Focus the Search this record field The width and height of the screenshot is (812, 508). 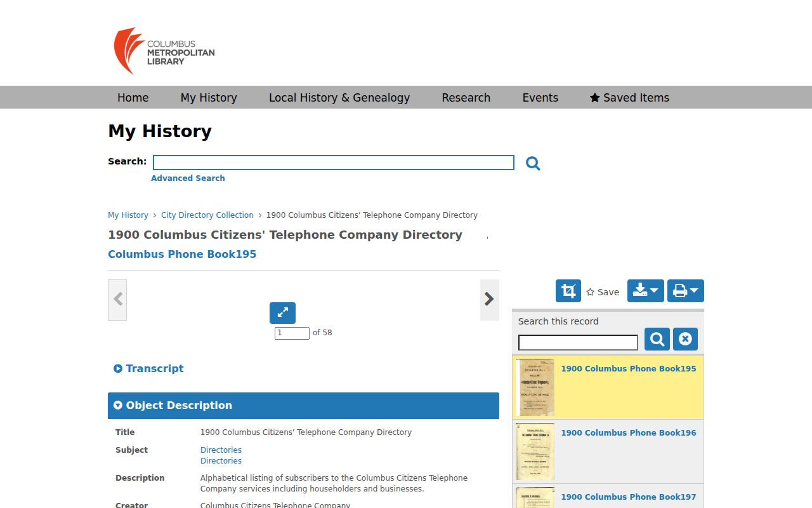[x=578, y=343]
